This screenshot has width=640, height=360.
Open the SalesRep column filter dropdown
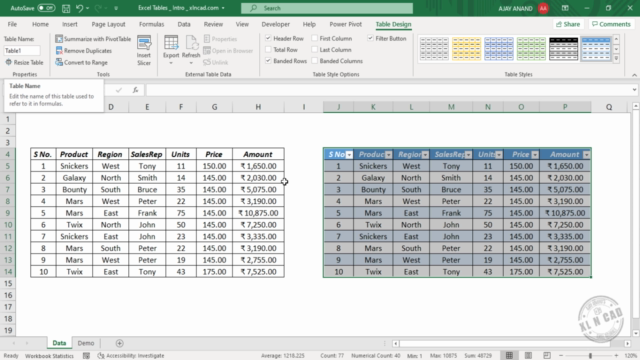468,155
